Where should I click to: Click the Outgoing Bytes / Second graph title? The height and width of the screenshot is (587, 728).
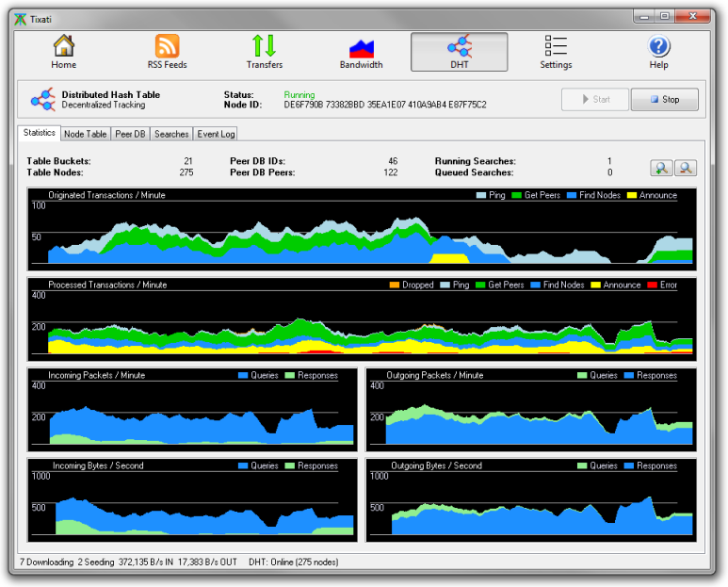(436, 465)
